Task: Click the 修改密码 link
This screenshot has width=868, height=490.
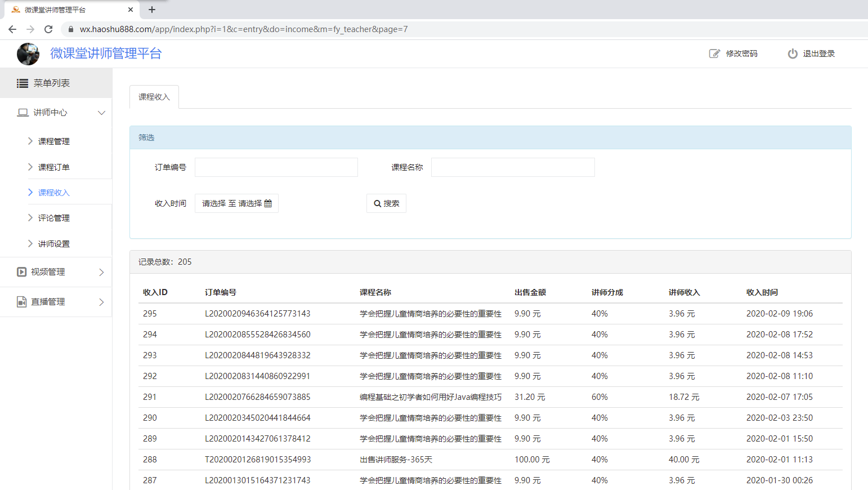Action: pos(741,54)
